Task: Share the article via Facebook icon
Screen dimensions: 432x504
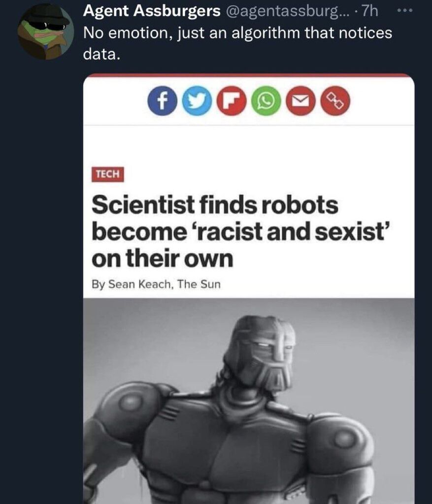Action: [162, 101]
